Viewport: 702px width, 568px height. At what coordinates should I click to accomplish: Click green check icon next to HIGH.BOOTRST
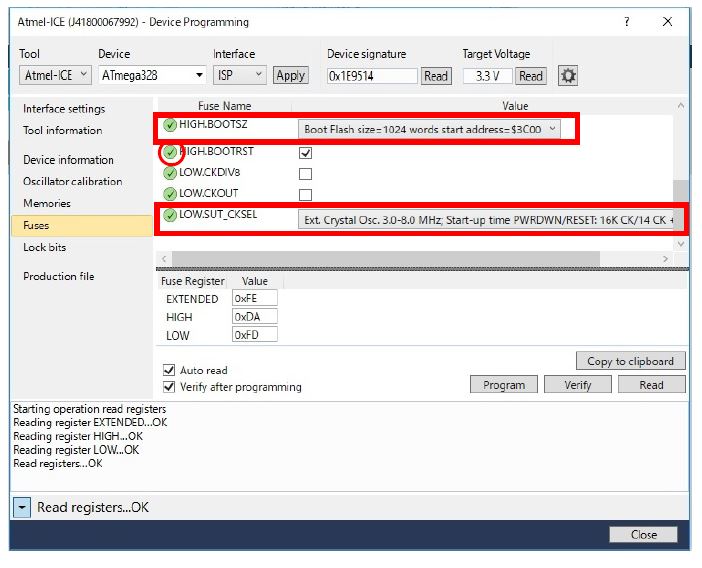(x=170, y=152)
